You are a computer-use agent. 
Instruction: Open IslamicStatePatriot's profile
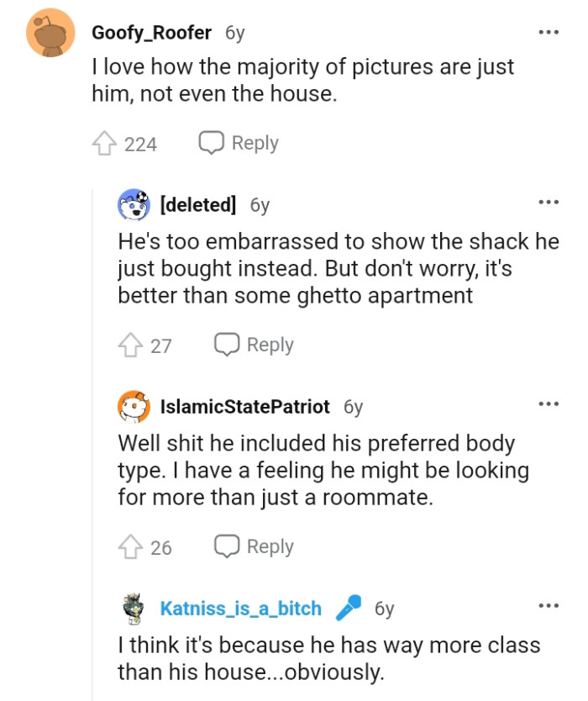[244, 406]
